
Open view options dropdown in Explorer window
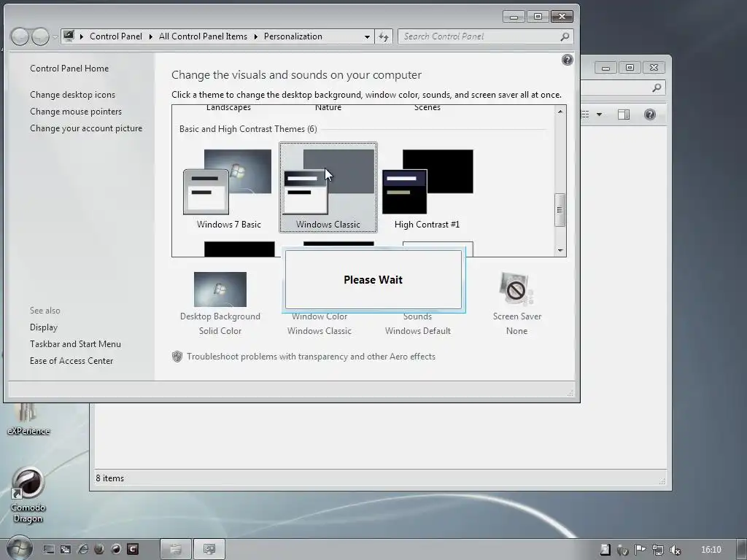[600, 114]
